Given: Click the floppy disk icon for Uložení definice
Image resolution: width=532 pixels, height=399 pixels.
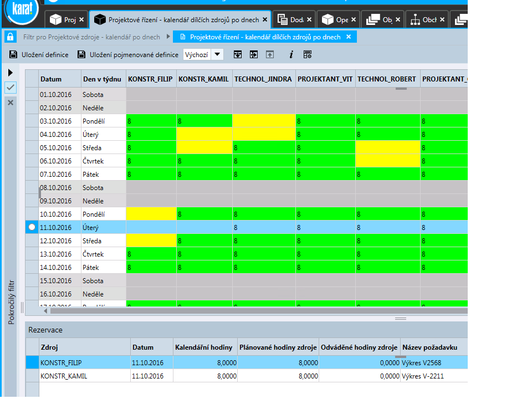Looking at the screenshot, I should tap(13, 54).
